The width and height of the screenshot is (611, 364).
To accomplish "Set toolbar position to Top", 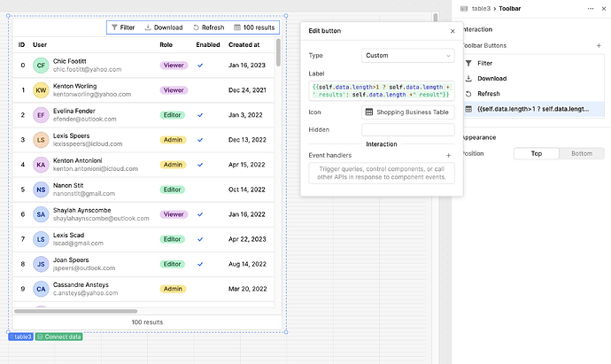I will (536, 153).
